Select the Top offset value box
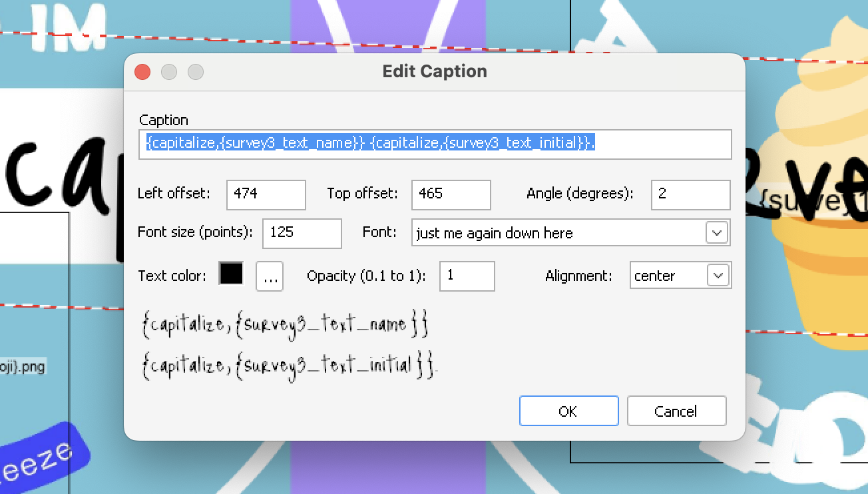868x494 pixels. point(451,194)
